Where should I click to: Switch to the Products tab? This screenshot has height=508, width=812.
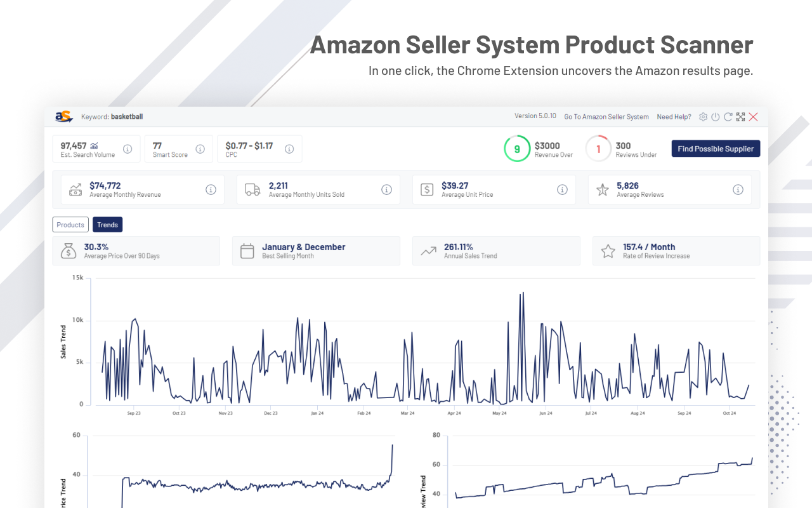coord(70,224)
